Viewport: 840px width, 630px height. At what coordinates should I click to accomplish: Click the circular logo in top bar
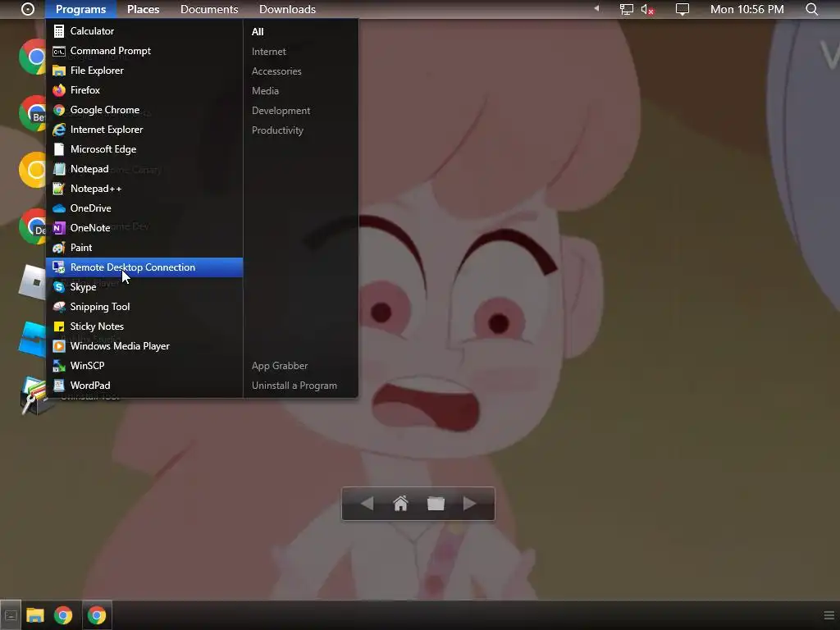28,9
